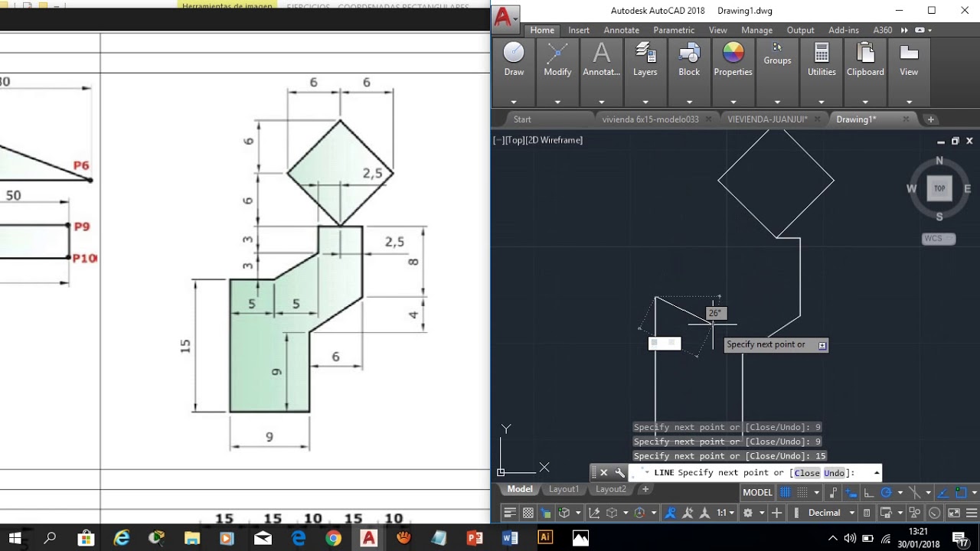
Task: Toggle Object Snap Tracking in status bar
Action: coord(943,492)
